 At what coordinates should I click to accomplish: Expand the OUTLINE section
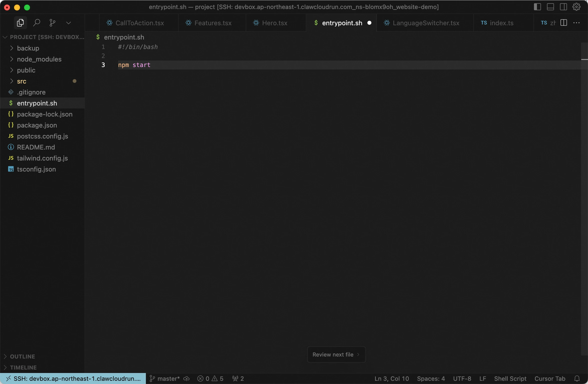coord(42,356)
